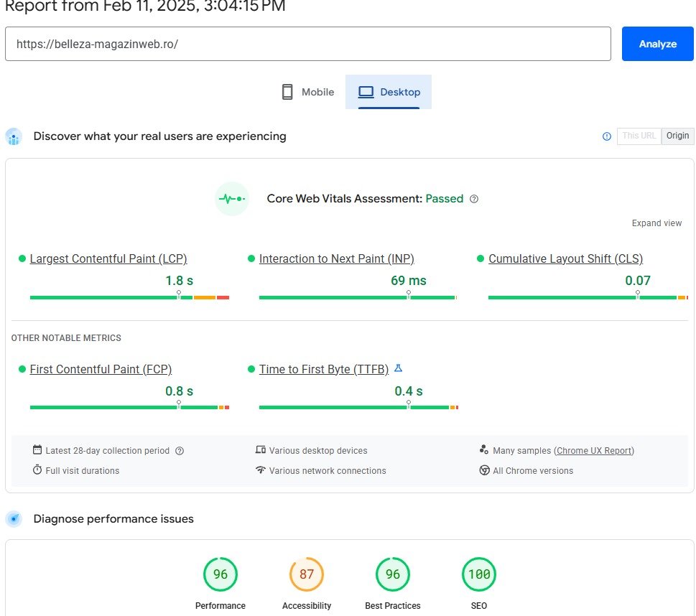696x616 pixels.
Task: Switch to the Desktop tab
Action: point(389,92)
